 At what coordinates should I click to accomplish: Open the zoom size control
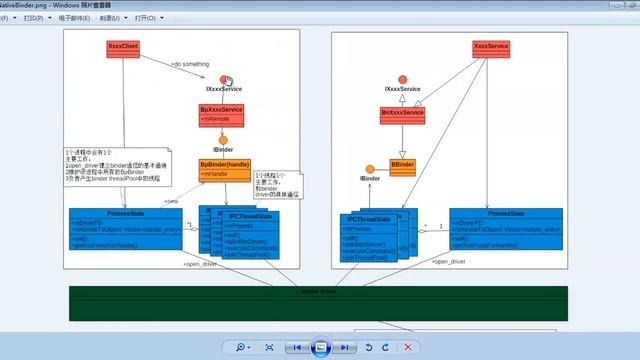point(243,347)
